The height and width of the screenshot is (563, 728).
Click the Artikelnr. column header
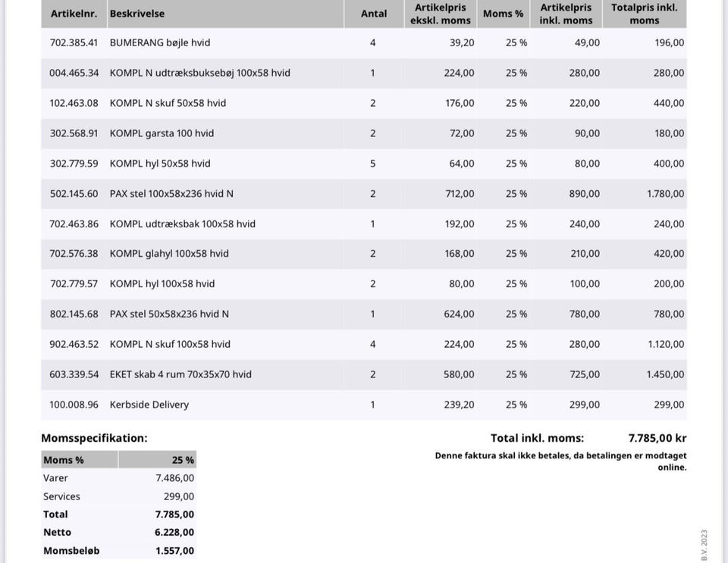click(74, 14)
